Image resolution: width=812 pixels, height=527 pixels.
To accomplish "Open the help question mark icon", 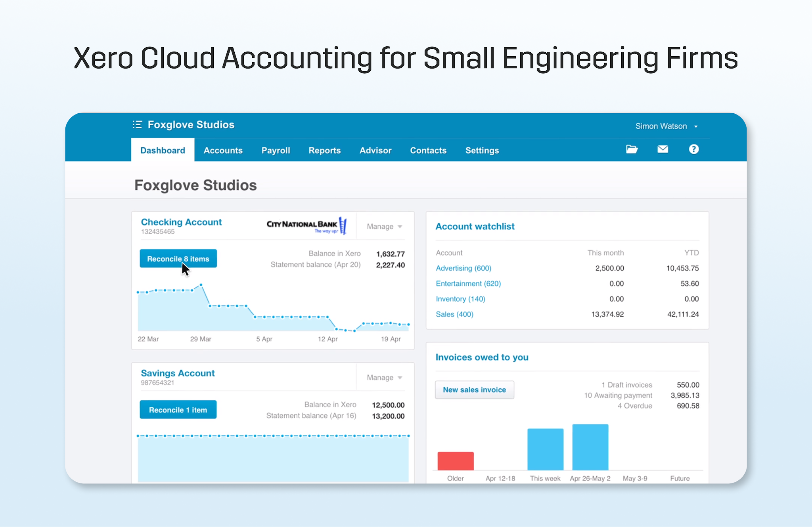I will click(693, 149).
